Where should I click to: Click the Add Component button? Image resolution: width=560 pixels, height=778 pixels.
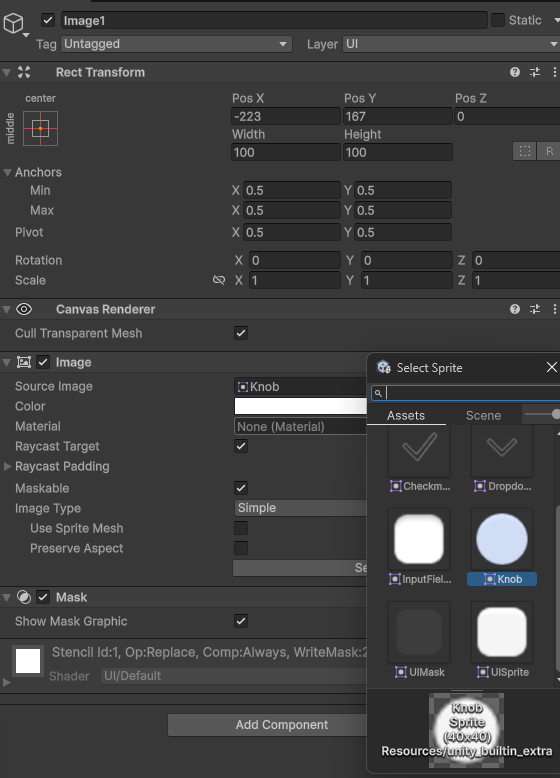click(x=282, y=725)
